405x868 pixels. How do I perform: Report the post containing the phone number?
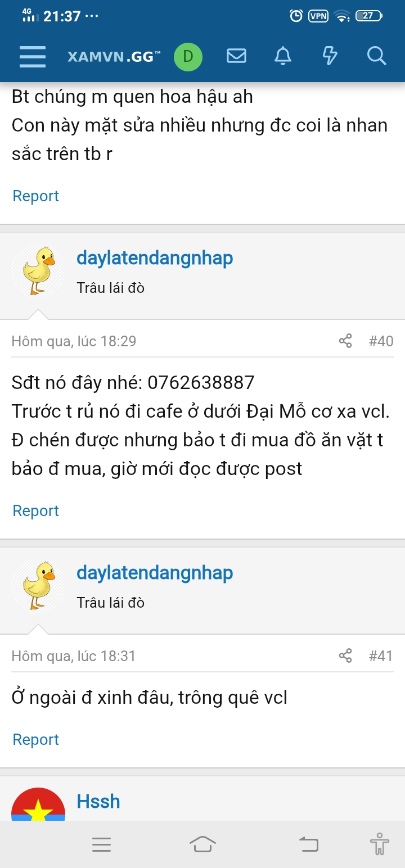36,510
